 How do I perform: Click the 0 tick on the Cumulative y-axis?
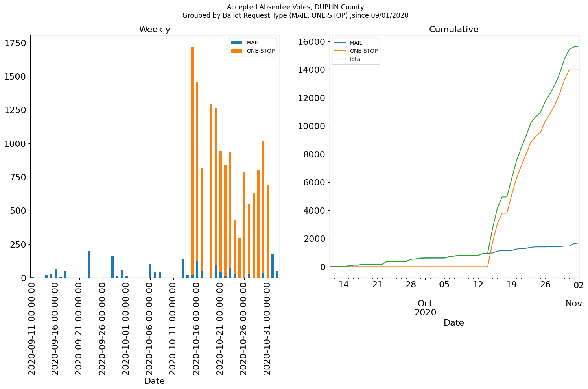point(323,267)
